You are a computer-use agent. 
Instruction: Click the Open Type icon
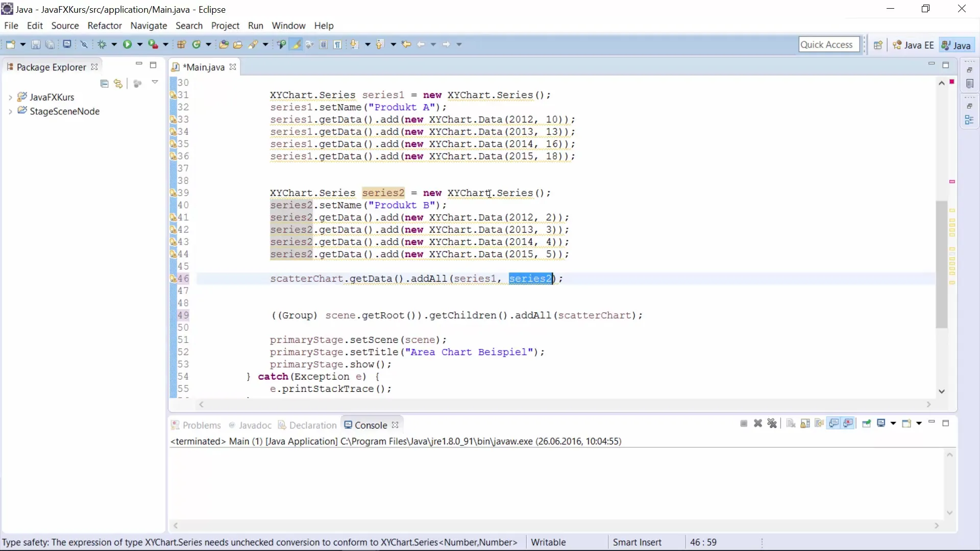pos(224,44)
